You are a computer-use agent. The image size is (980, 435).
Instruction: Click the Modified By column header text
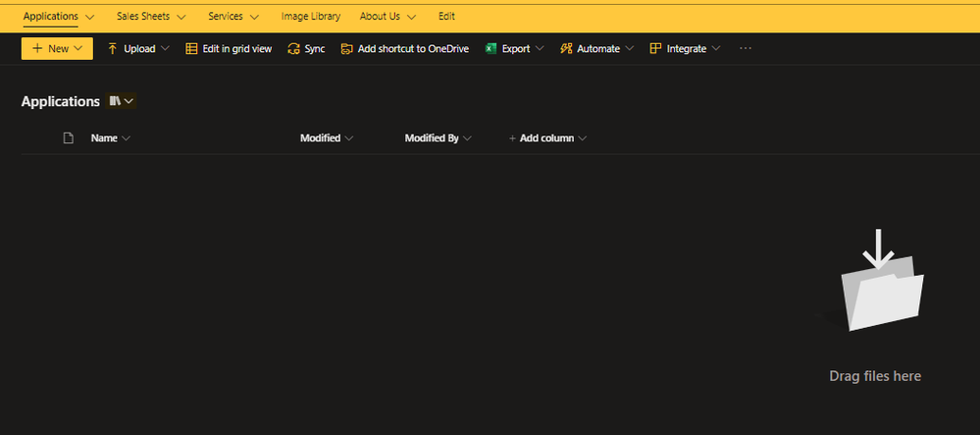point(432,137)
